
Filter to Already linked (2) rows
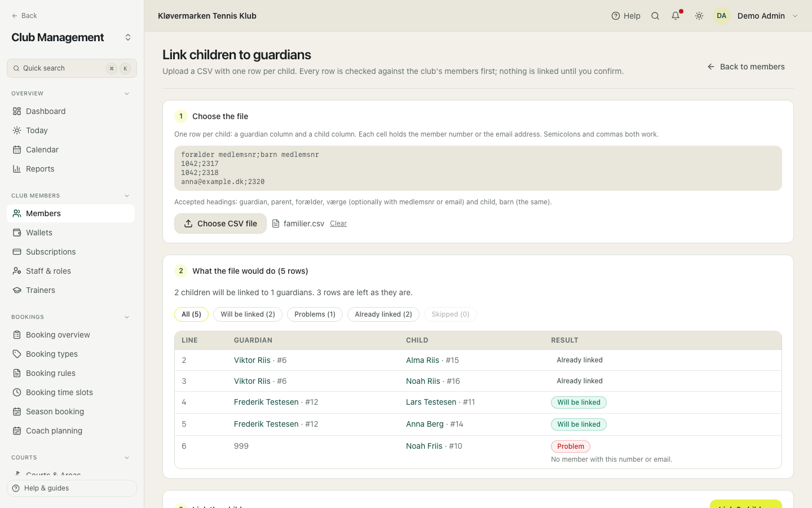click(383, 314)
